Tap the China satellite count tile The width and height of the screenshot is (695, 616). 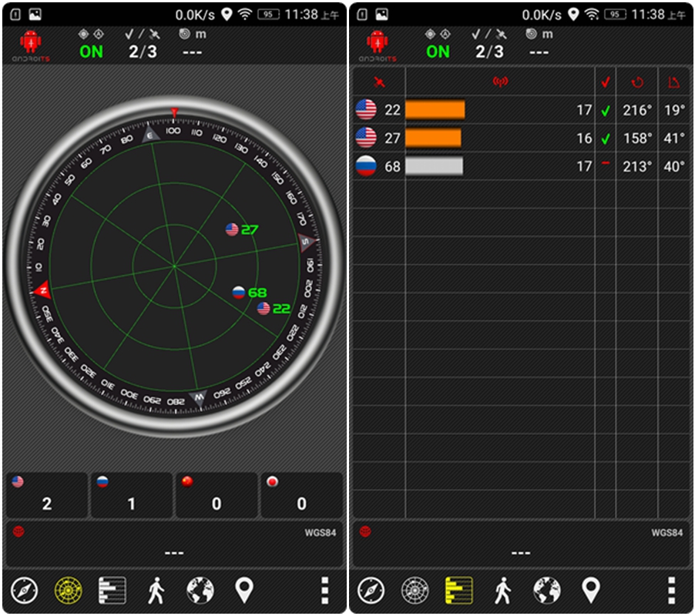point(217,495)
